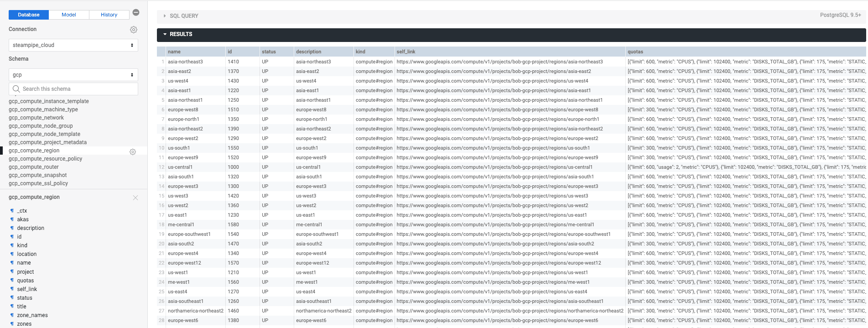
Task: Select name cell europe-southwest1
Action: click(195, 234)
